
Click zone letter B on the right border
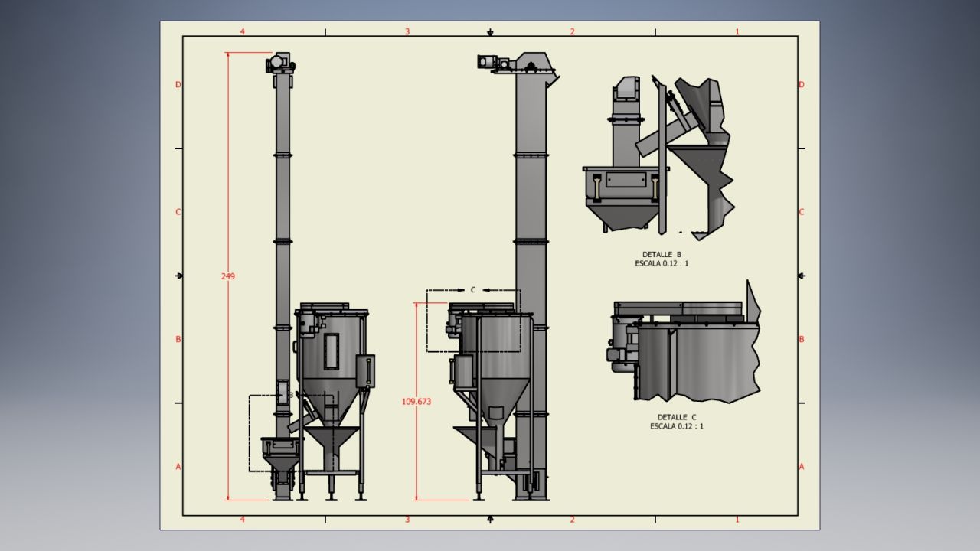pos(802,339)
